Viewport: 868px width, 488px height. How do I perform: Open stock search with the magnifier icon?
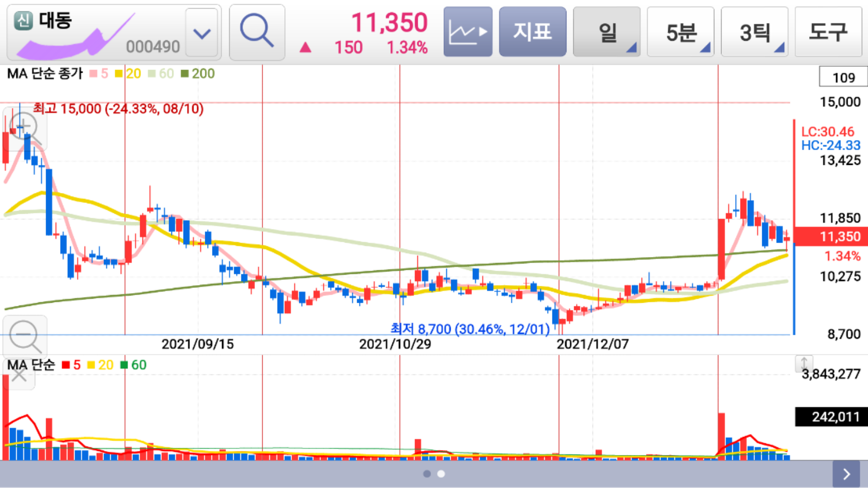tap(257, 33)
